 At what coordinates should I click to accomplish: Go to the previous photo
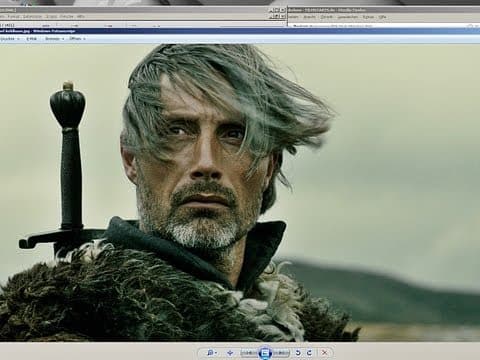pos(249,353)
